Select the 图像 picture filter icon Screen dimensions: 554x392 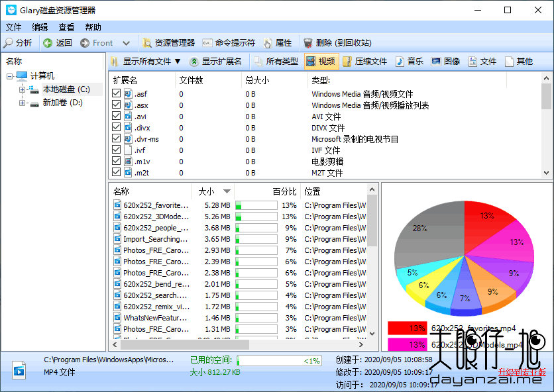(436, 62)
